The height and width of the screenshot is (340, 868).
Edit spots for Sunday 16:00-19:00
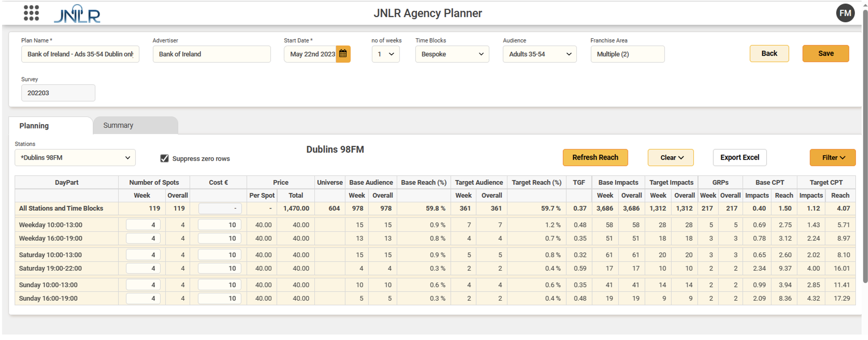pyautogui.click(x=143, y=298)
